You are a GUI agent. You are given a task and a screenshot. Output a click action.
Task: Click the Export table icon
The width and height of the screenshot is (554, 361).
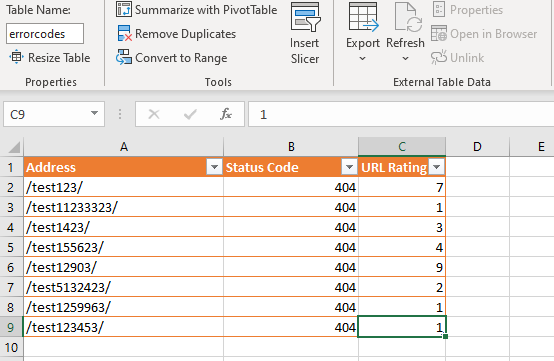coord(363,17)
